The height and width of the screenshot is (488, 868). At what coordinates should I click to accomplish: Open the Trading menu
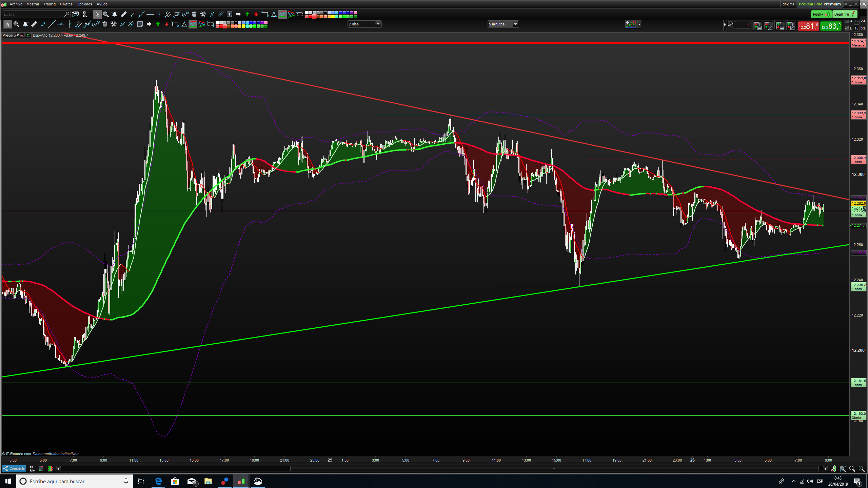(49, 4)
